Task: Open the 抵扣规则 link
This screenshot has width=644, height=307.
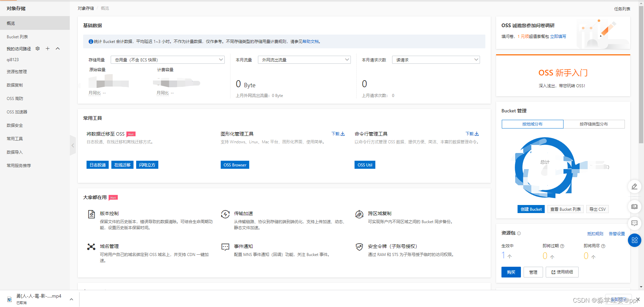Action: [595, 234]
